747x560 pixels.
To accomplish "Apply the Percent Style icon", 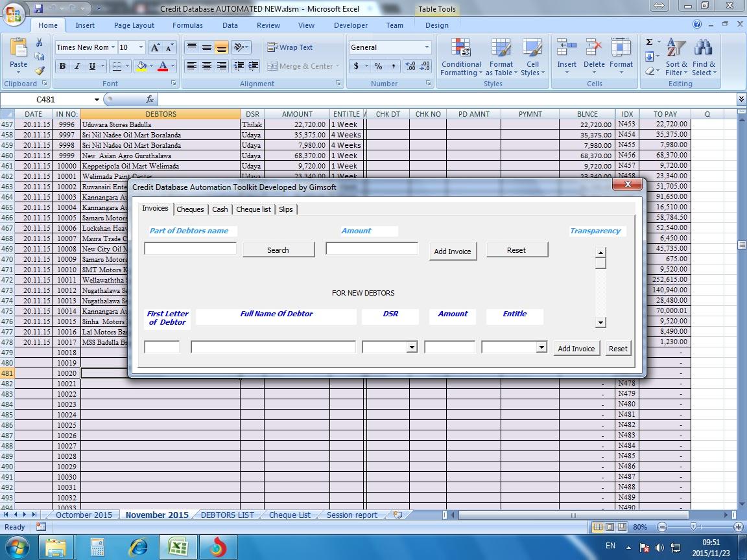I will coord(377,65).
